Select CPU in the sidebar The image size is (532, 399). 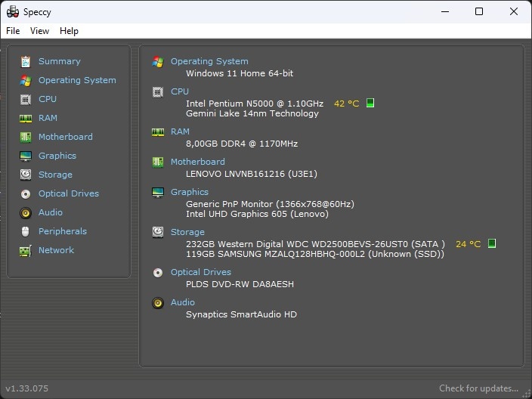pyautogui.click(x=48, y=99)
